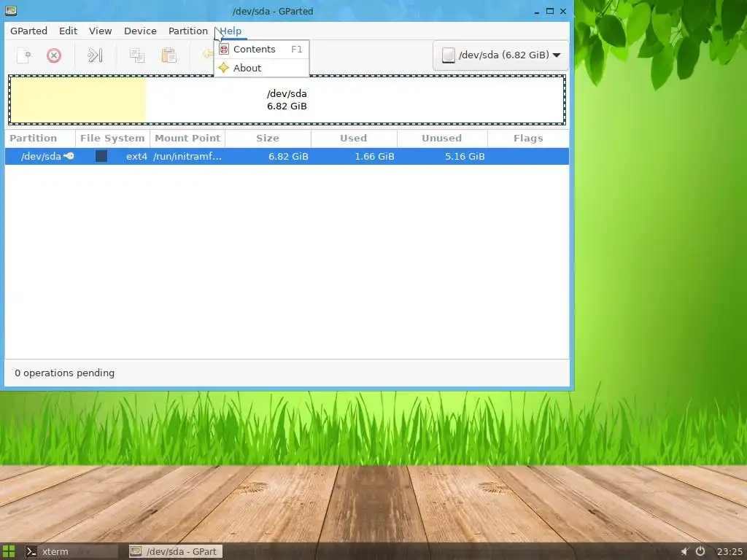Sort by the Partition column header

40,139
